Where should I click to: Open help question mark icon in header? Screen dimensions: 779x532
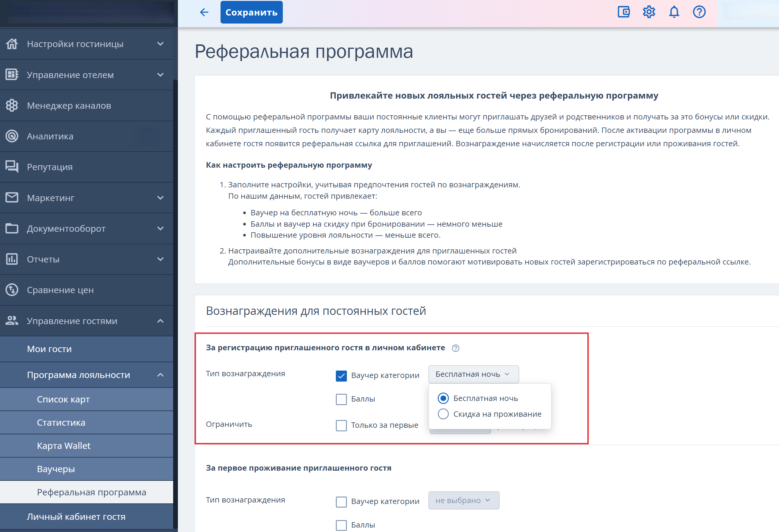coord(699,12)
